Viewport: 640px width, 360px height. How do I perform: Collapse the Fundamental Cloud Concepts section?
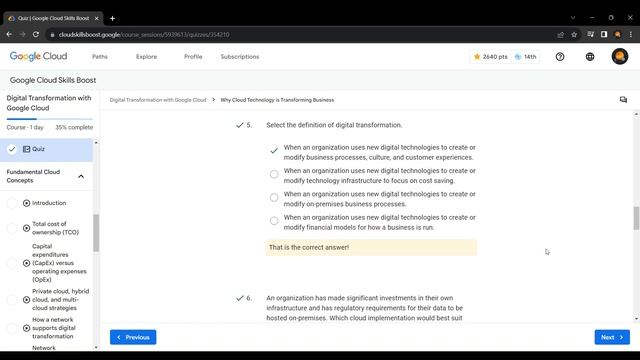pos(81,176)
